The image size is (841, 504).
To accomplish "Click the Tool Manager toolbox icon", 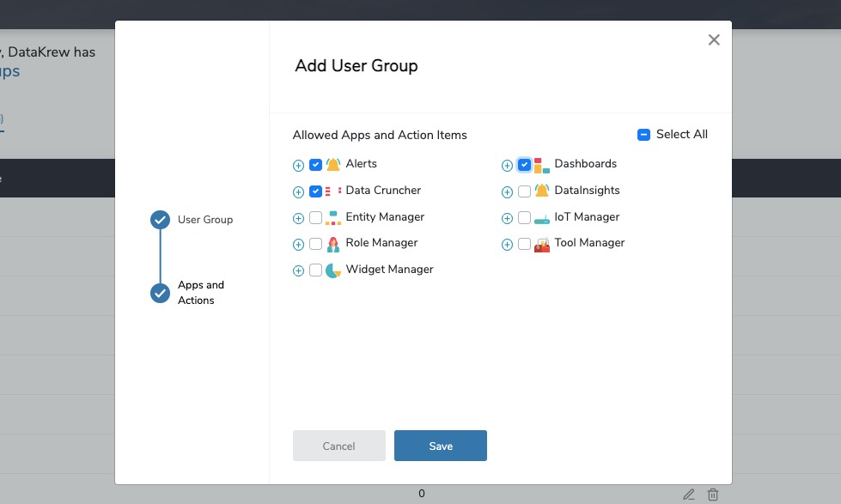I will [541, 245].
